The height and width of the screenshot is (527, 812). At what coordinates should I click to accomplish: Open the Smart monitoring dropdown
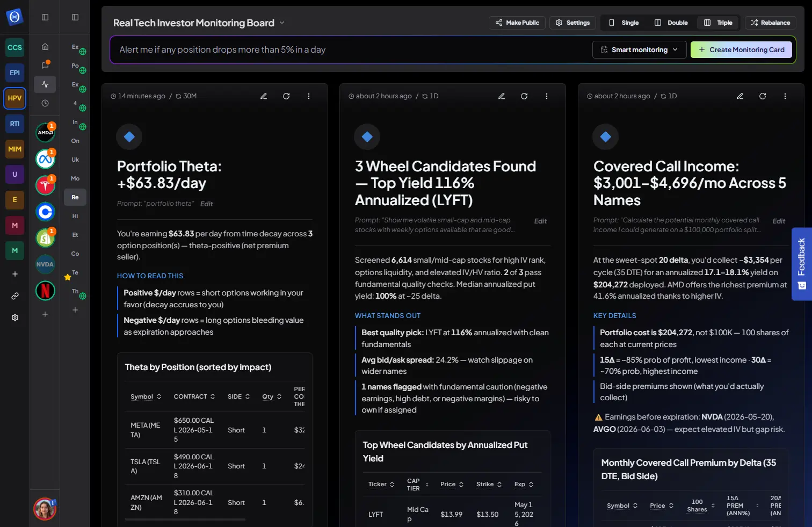640,49
